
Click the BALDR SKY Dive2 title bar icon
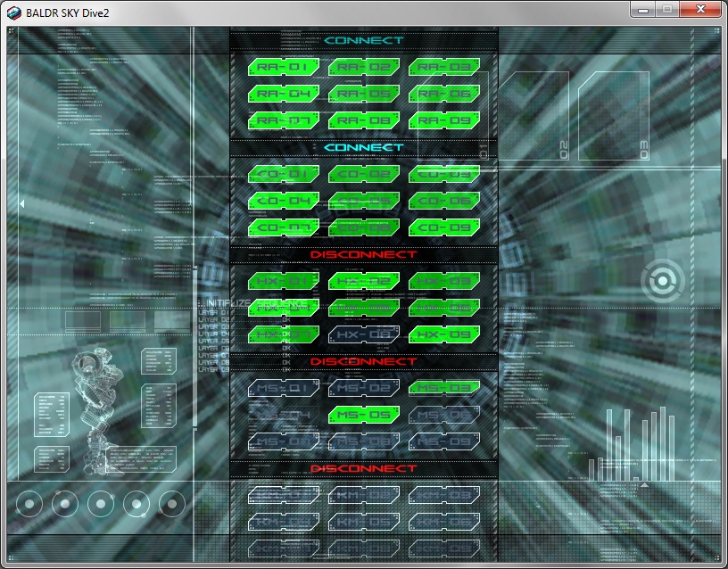14,13
